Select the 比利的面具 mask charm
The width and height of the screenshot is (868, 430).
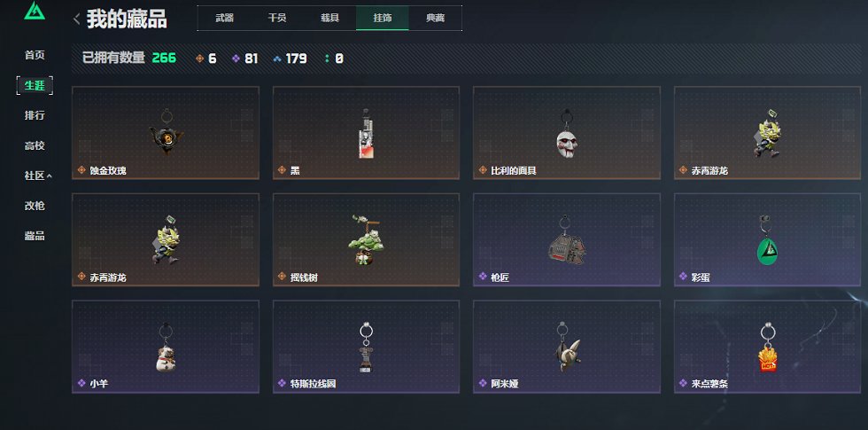pyautogui.click(x=566, y=133)
